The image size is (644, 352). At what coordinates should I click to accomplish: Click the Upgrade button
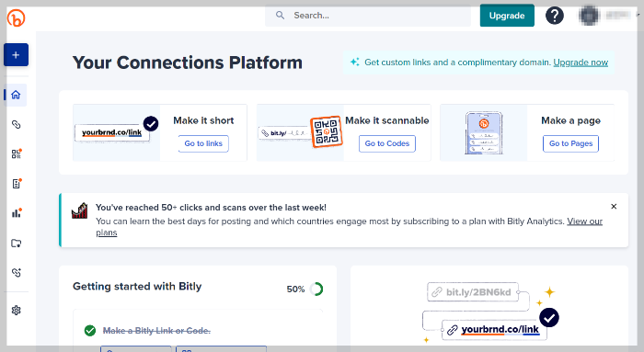point(507,16)
